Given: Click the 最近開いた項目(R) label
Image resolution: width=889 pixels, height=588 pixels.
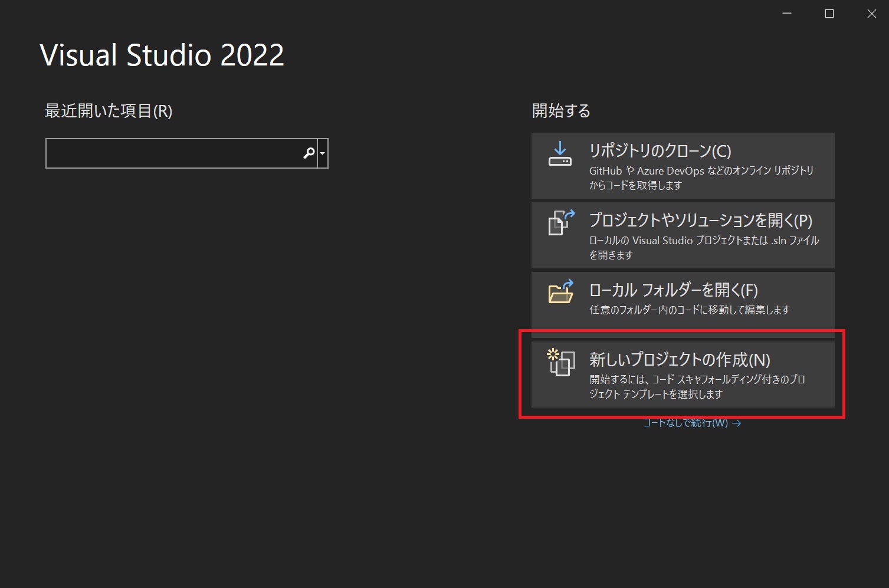Looking at the screenshot, I should [109, 111].
